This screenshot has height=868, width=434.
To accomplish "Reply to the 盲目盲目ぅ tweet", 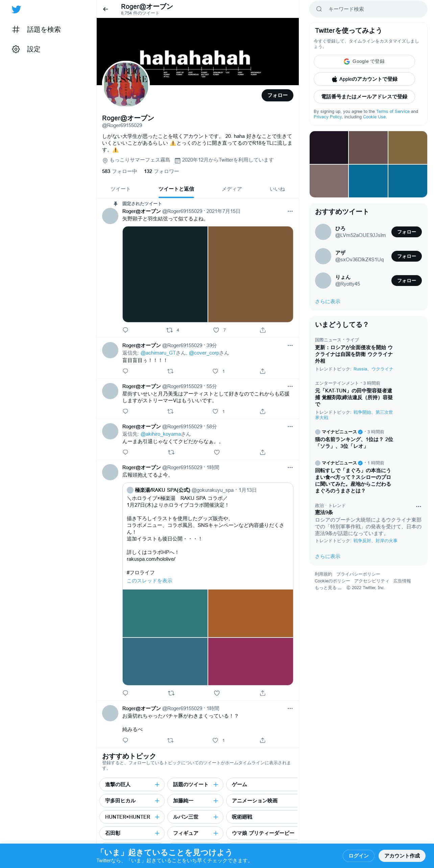I will (x=125, y=371).
